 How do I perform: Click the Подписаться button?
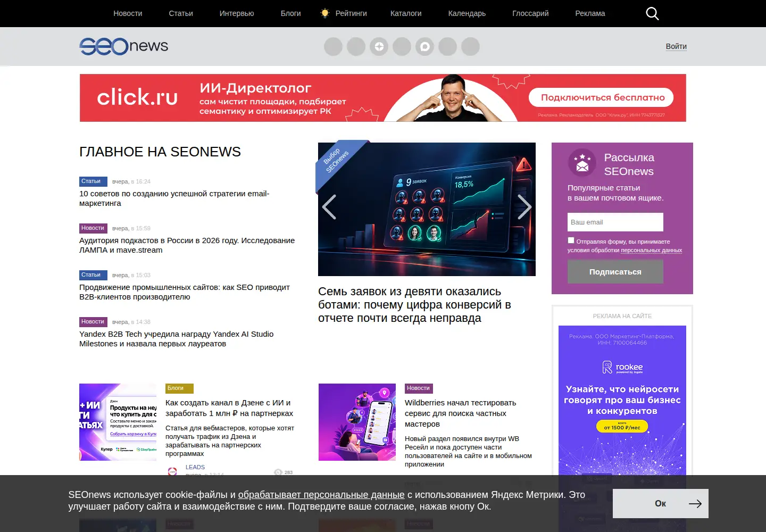coord(615,271)
